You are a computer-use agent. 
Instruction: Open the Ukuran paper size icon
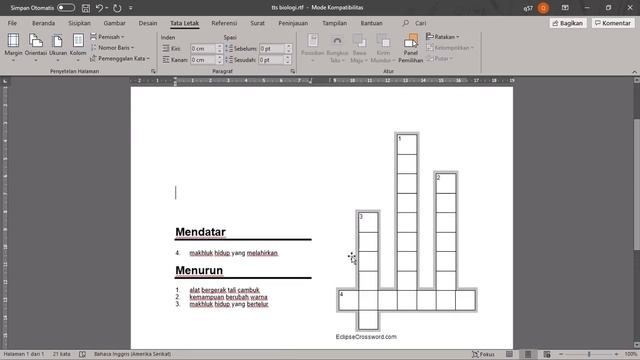[58, 47]
